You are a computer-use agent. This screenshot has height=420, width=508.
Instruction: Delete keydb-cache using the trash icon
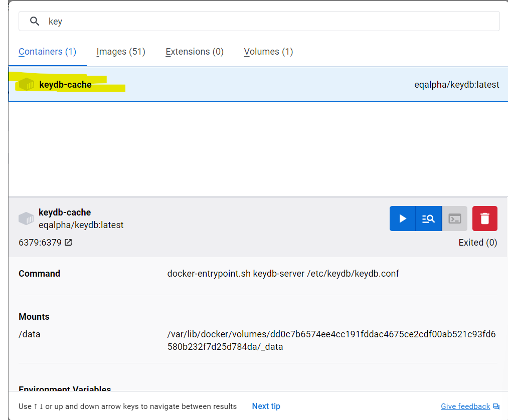(x=484, y=219)
